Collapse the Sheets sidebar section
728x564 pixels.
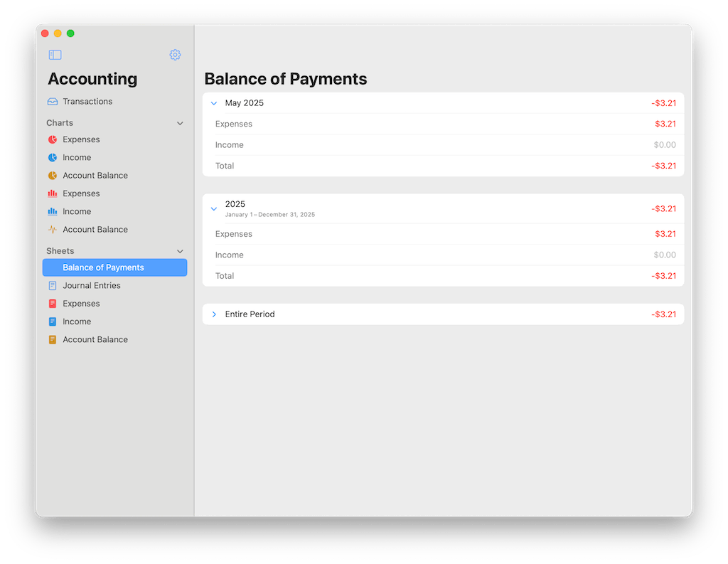(x=180, y=251)
